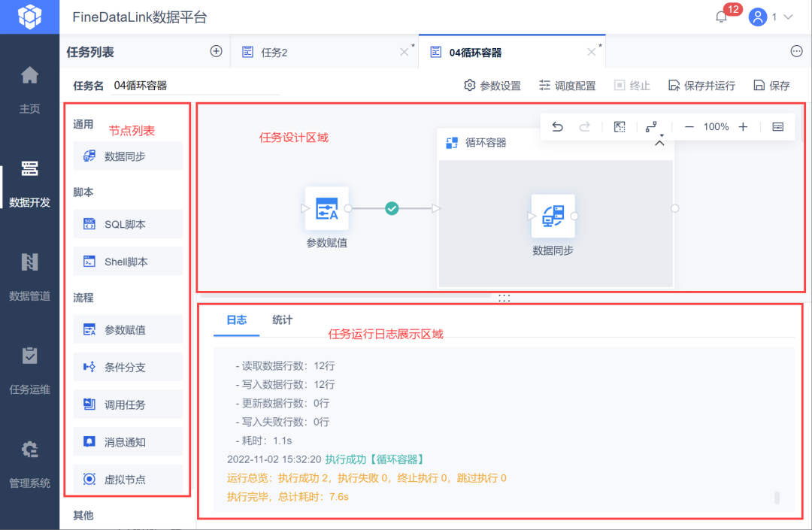This screenshot has width=812, height=530.
Task: Click the fit-to-screen canvas icon
Action: 620,127
